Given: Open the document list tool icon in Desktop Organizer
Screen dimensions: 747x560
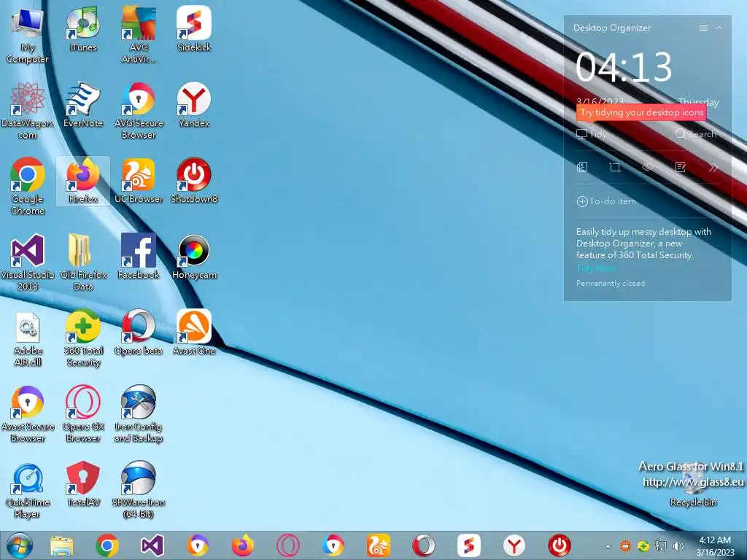Looking at the screenshot, I should tap(582, 167).
